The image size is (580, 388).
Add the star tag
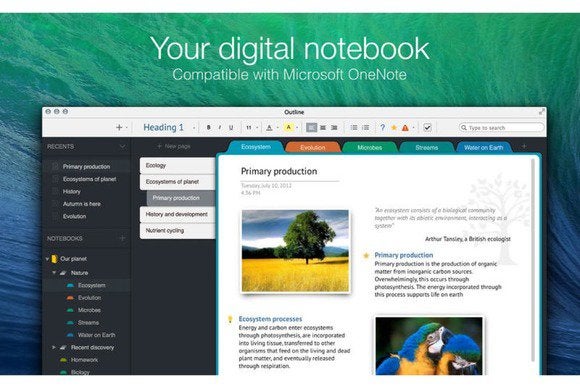394,128
